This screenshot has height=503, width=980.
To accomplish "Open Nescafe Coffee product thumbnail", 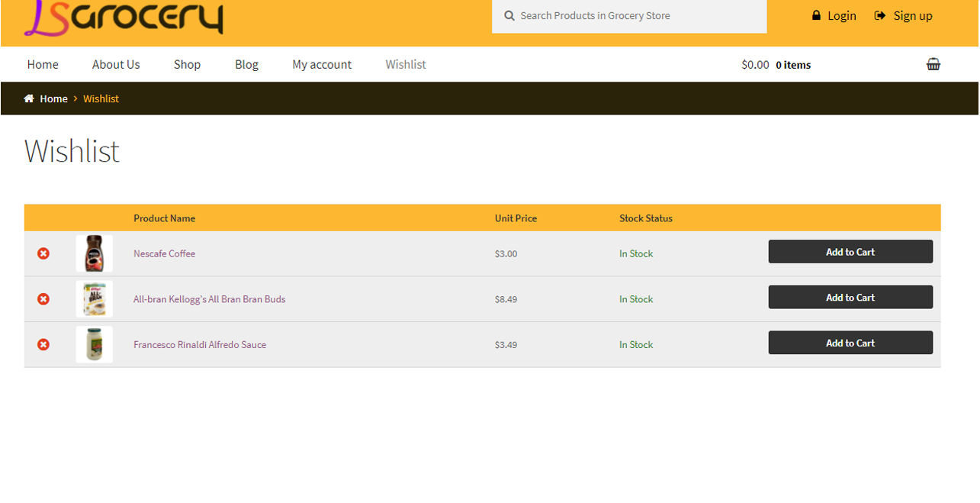I will [x=95, y=253].
